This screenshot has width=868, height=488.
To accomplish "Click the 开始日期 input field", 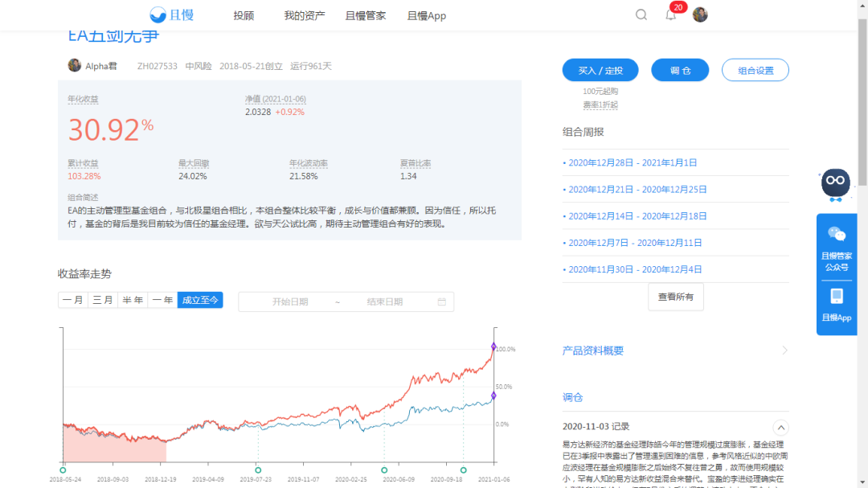I will point(290,301).
